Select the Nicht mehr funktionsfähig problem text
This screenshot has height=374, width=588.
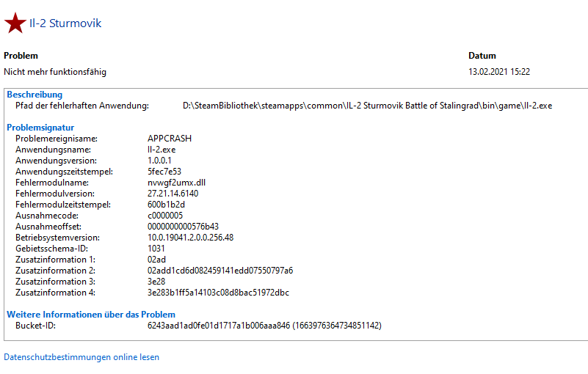[55, 72]
